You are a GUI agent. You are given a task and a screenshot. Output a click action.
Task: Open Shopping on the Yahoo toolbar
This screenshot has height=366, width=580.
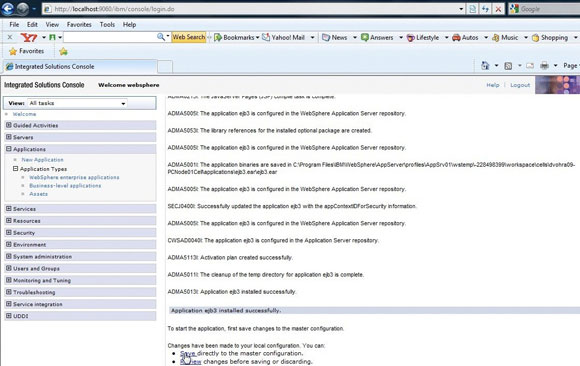[550, 37]
